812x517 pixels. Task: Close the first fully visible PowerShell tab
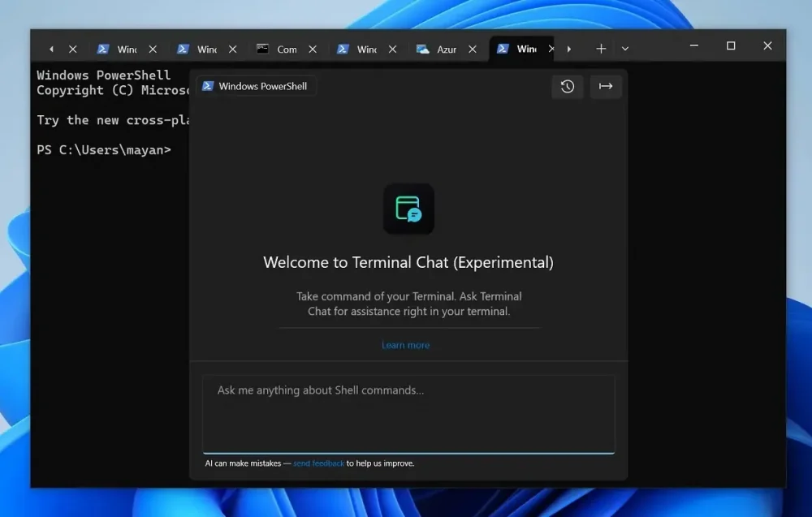[153, 50]
